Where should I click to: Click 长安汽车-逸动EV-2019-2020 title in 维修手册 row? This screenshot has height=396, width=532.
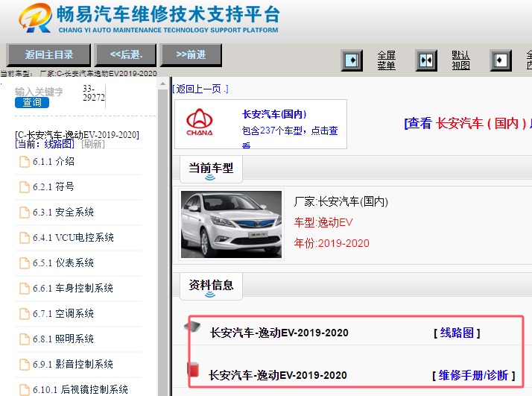click(278, 375)
